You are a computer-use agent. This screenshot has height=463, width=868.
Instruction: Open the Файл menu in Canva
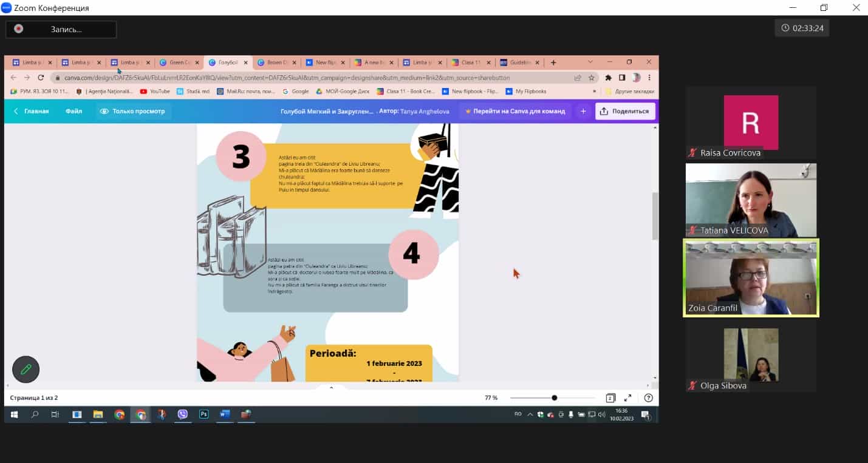point(74,111)
